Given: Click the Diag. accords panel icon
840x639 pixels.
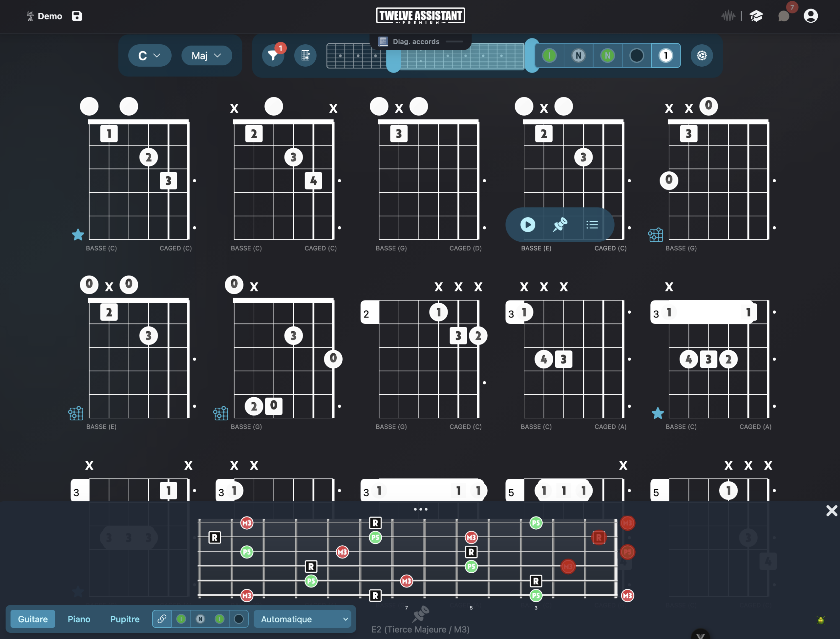Looking at the screenshot, I should (x=383, y=41).
